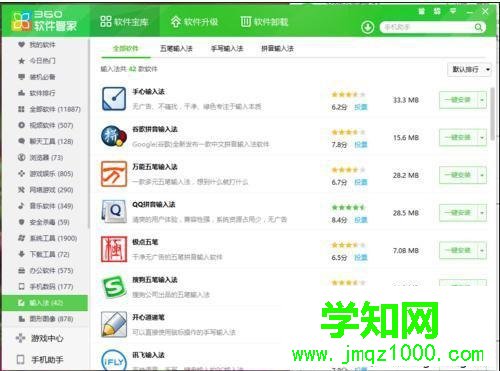Open 音乐软件 (349) category
Screen dimensions: 500x371
click(x=45, y=206)
